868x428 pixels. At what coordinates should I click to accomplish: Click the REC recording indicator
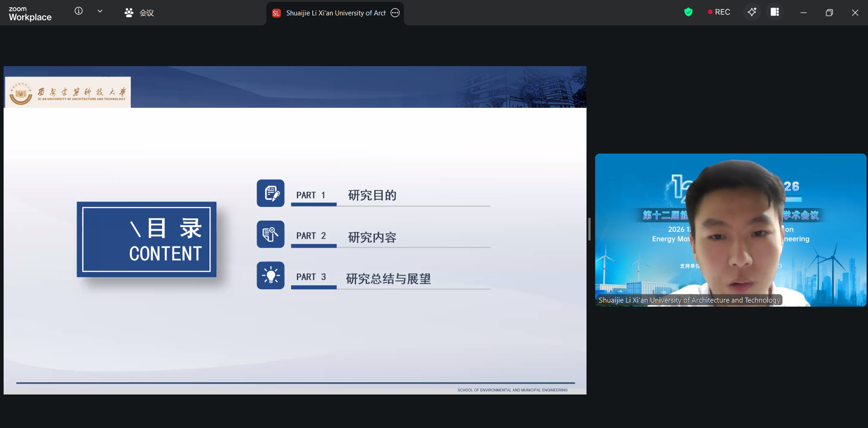coord(719,12)
